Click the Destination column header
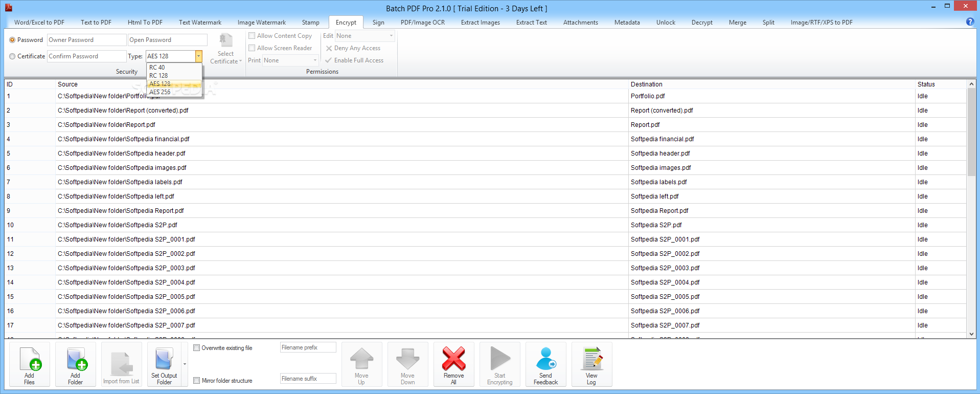The width and height of the screenshot is (980, 394). coord(771,84)
